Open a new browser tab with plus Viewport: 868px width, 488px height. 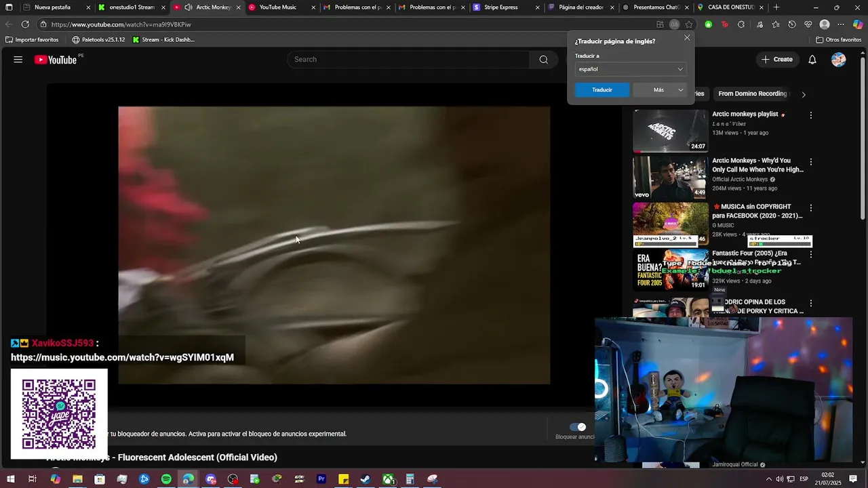[776, 7]
